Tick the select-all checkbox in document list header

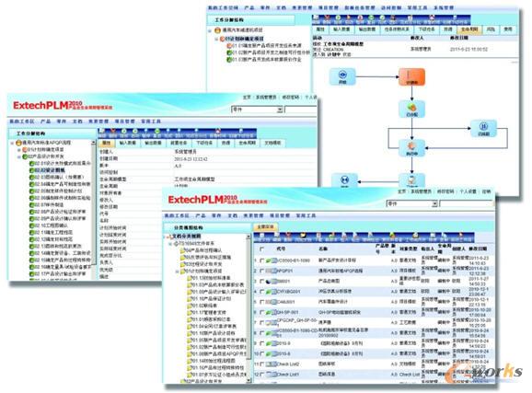pos(261,249)
